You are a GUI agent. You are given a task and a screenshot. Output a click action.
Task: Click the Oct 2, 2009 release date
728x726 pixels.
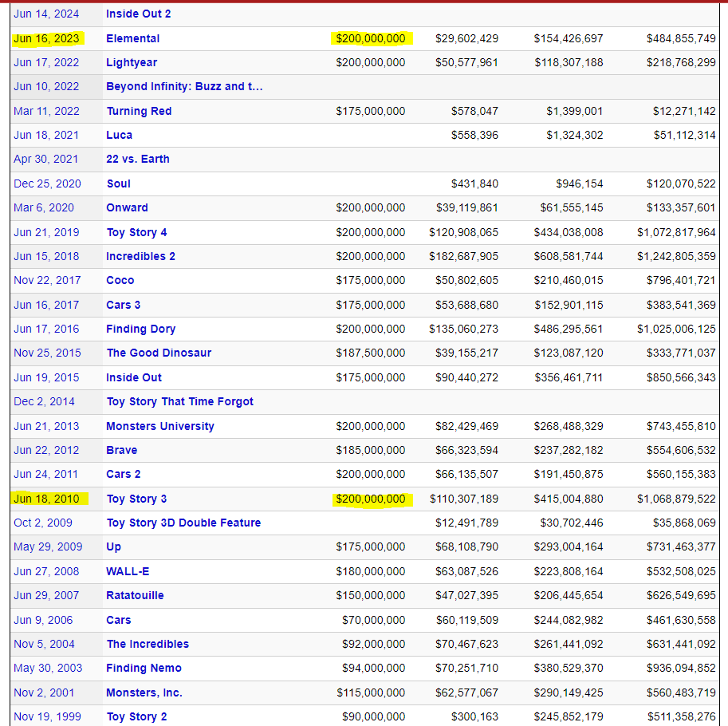coord(43,523)
